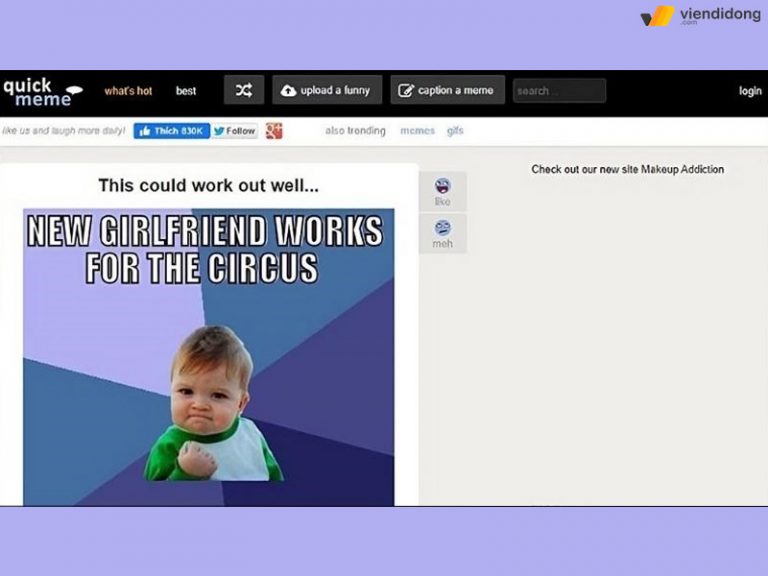
Task: Click the laughing face like icon
Action: [442, 186]
